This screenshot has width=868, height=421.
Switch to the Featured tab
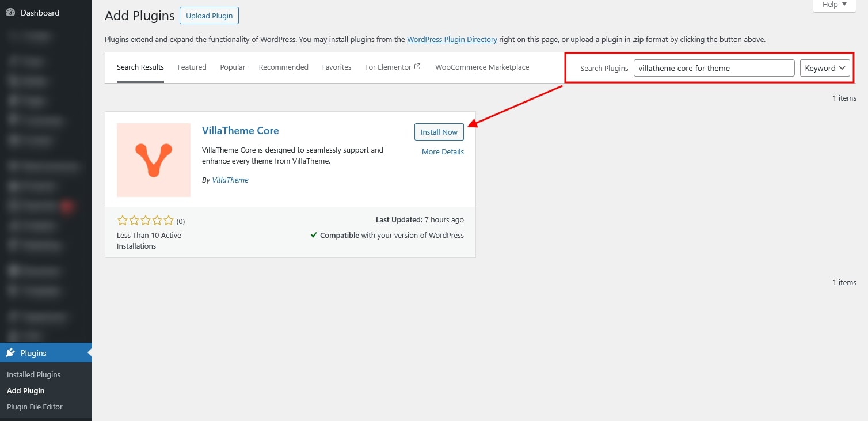192,67
